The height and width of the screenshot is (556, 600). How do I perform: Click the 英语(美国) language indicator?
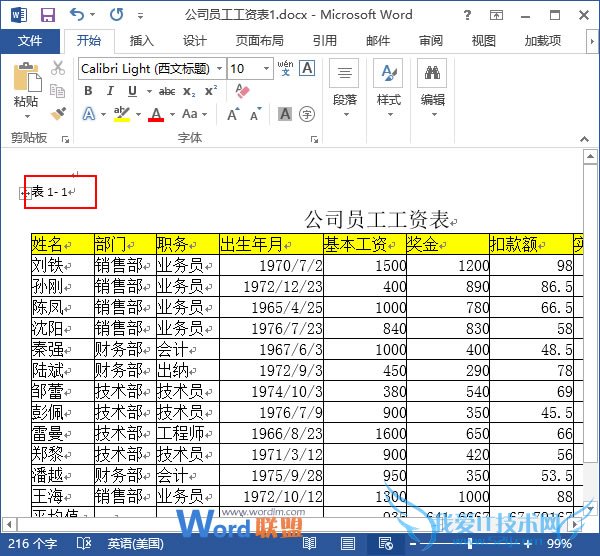[x=135, y=544]
